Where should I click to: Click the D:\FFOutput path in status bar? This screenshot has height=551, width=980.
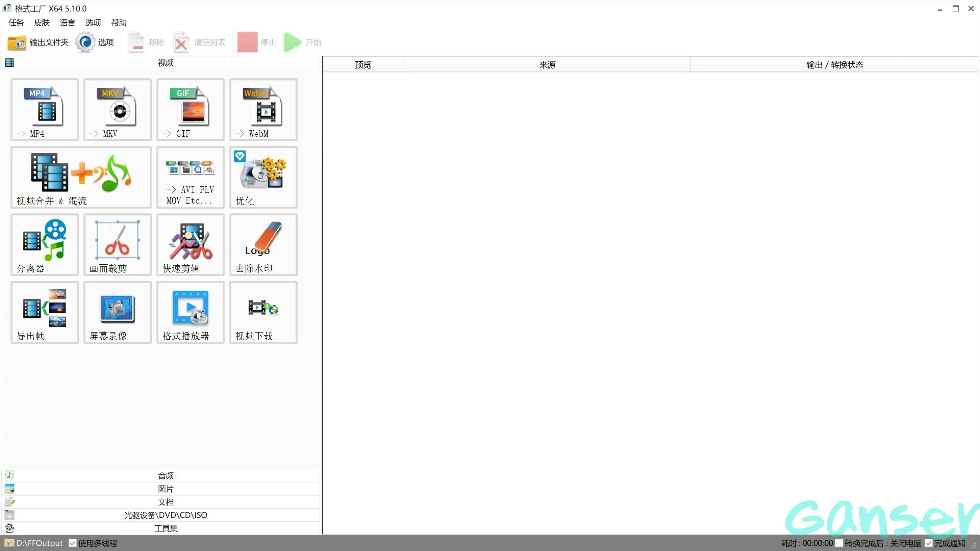39,543
